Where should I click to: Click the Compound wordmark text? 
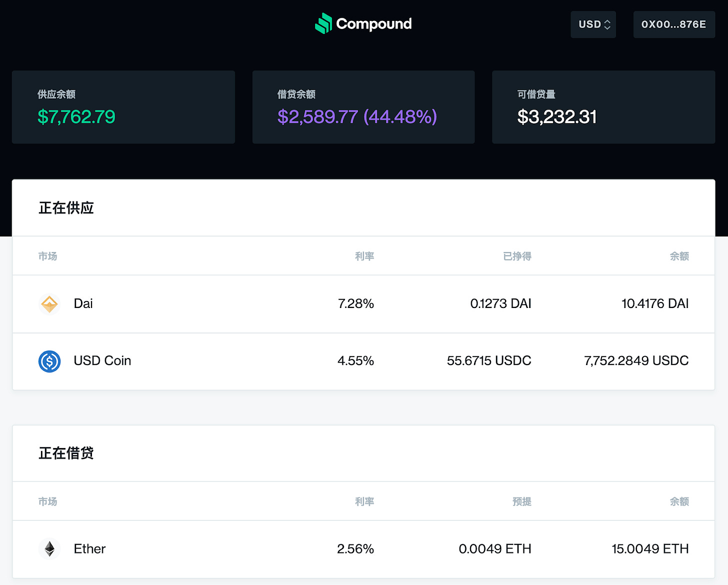click(x=374, y=24)
